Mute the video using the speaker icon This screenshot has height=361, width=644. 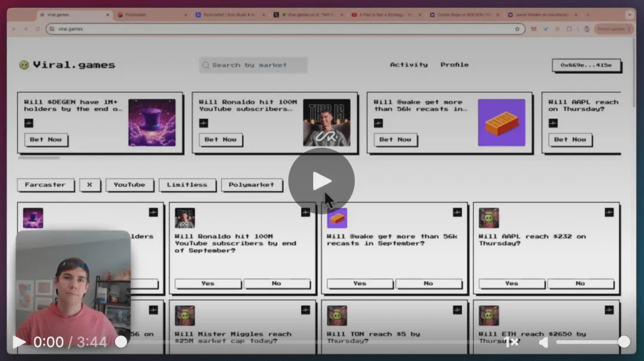543,342
